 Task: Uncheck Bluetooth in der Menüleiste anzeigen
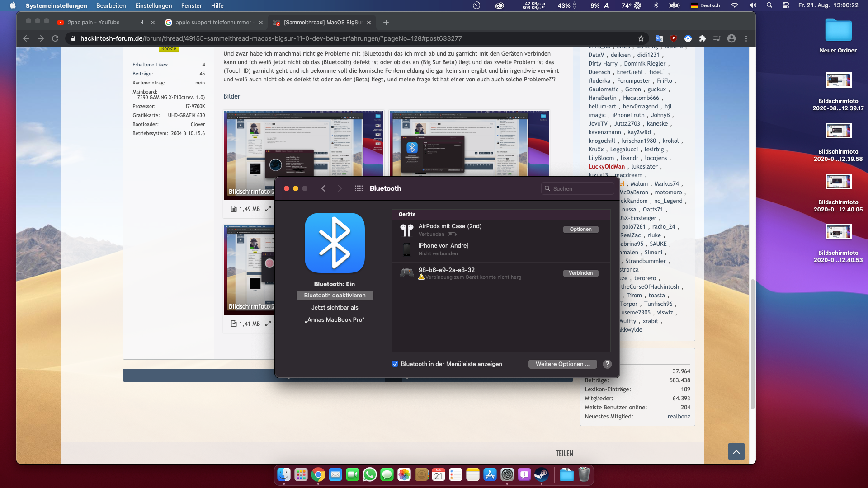pyautogui.click(x=395, y=364)
